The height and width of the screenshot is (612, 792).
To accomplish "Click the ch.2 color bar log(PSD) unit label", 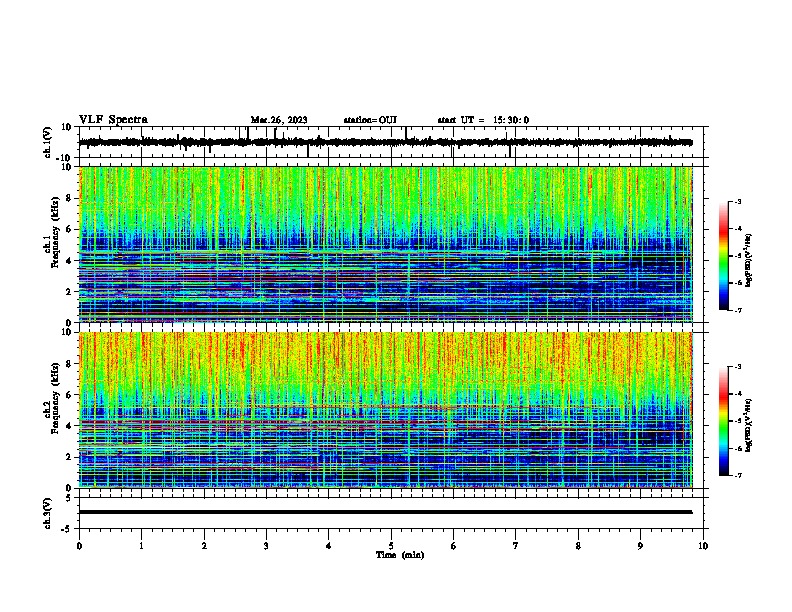I will (x=749, y=426).
